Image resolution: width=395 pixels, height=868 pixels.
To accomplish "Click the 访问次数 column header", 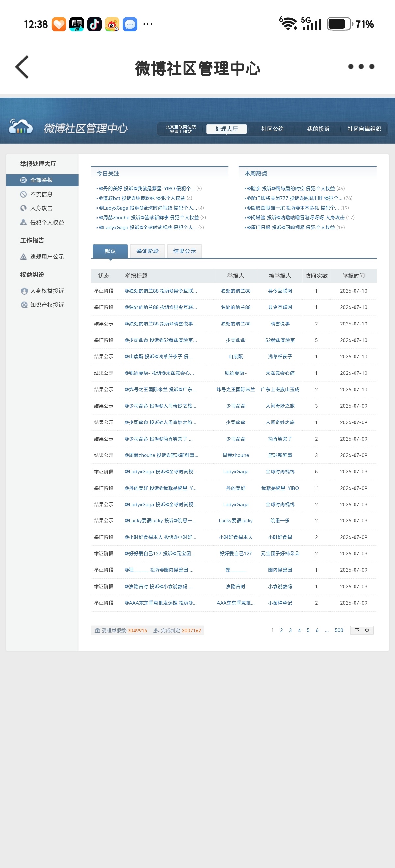I will coord(316,276).
